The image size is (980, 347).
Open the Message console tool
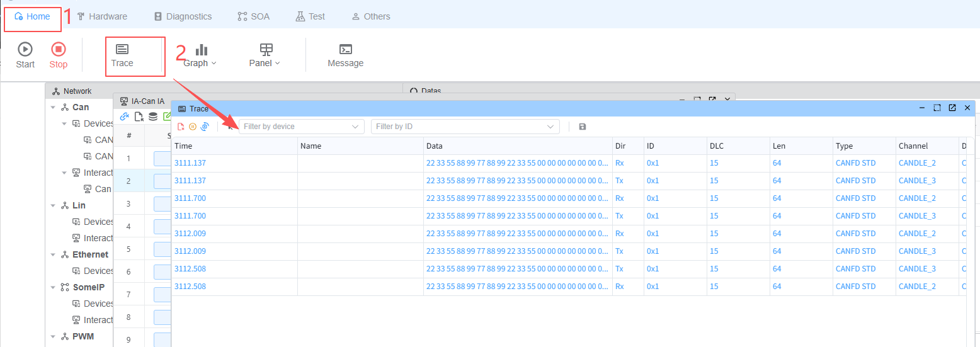click(x=345, y=55)
